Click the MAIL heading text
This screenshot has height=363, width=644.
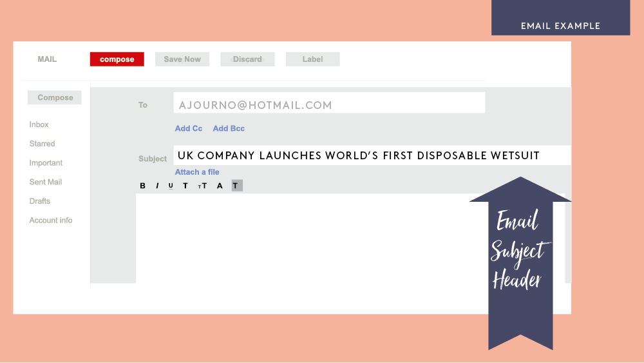pos(47,59)
